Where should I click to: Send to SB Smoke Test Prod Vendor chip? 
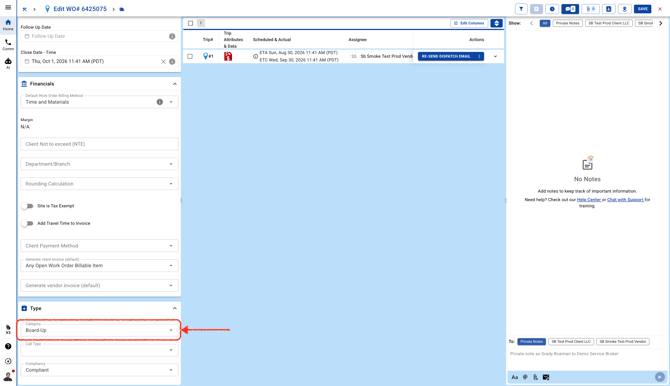coord(623,342)
